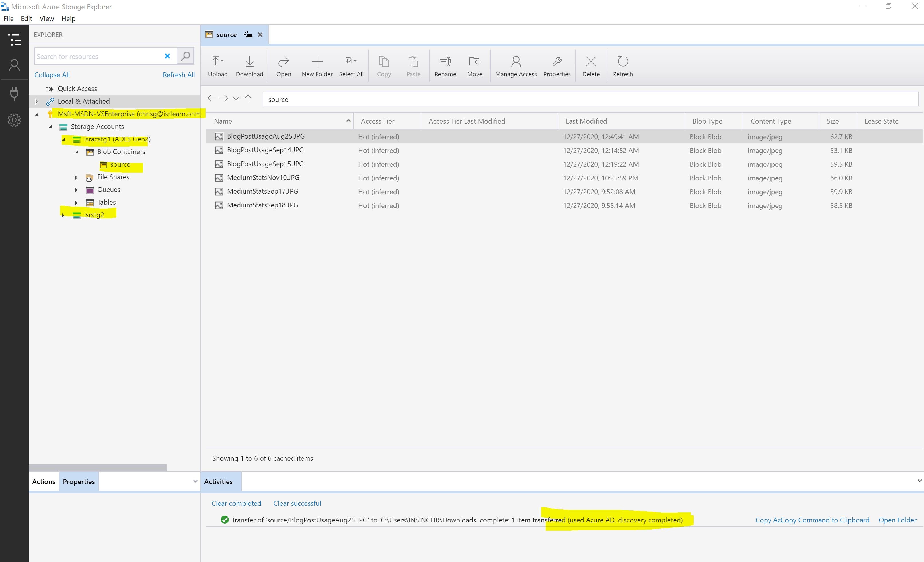Expand the File Shares node
This screenshot has width=924, height=562.
pyautogui.click(x=76, y=178)
